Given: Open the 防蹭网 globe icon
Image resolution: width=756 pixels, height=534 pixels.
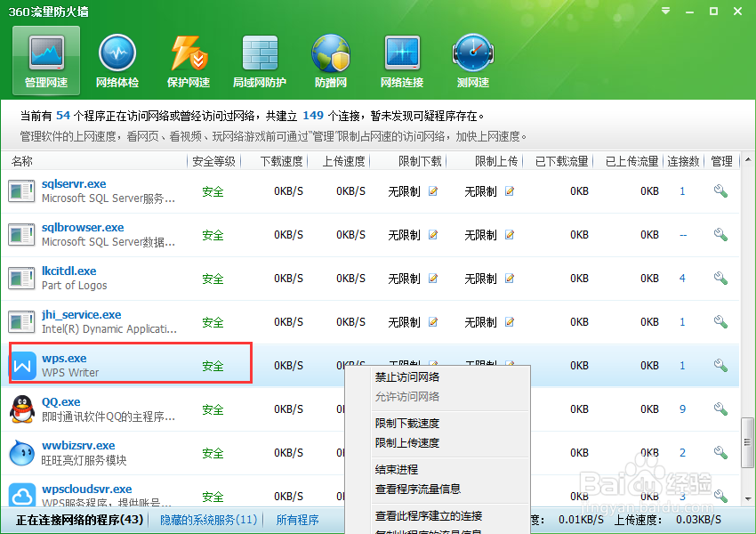Looking at the screenshot, I should point(331,61).
